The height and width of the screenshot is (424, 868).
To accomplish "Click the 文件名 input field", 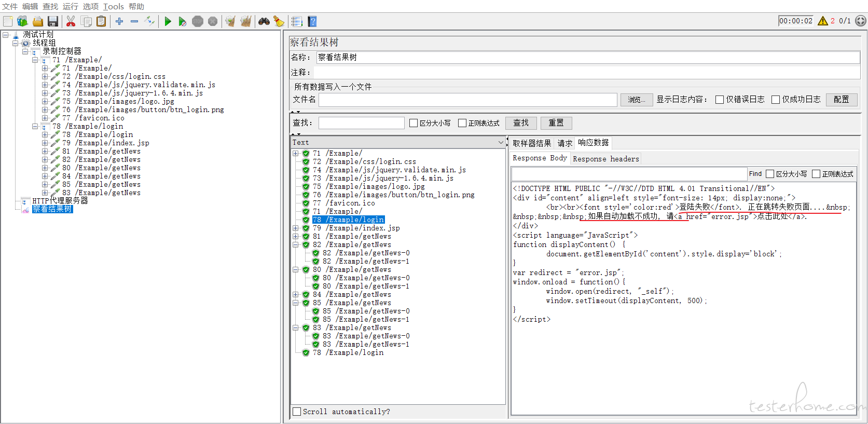I will [x=467, y=100].
